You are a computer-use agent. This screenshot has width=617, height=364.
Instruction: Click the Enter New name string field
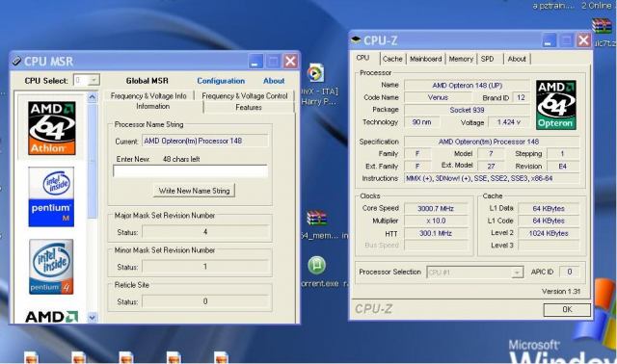pos(191,171)
